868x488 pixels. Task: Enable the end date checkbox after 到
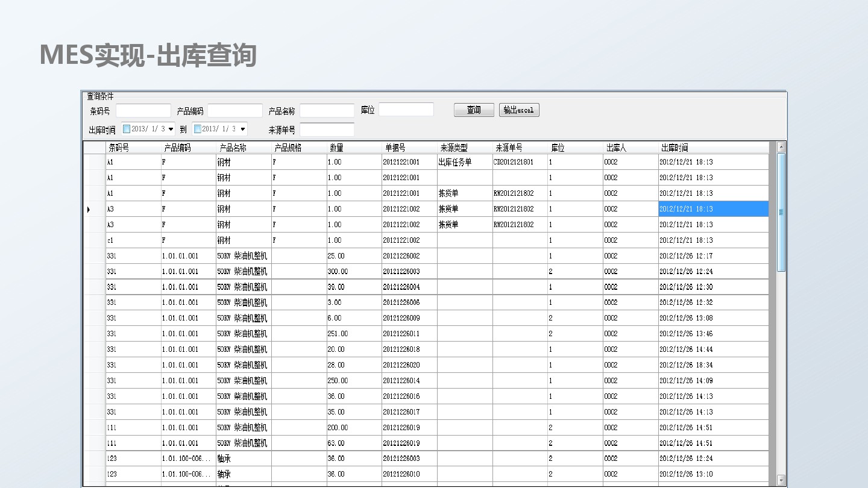pyautogui.click(x=198, y=129)
